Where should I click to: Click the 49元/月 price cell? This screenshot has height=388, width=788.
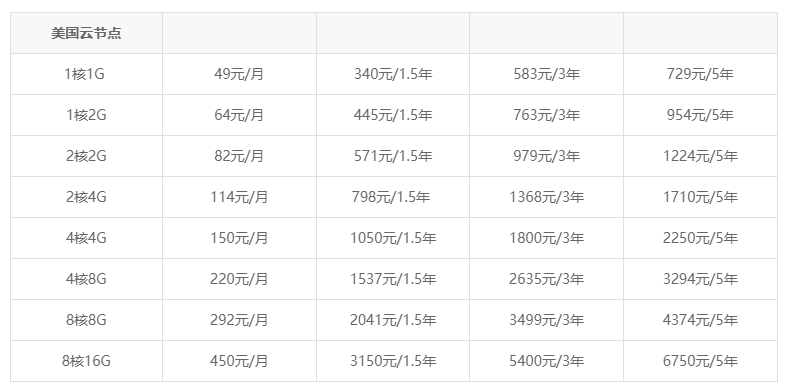239,74
